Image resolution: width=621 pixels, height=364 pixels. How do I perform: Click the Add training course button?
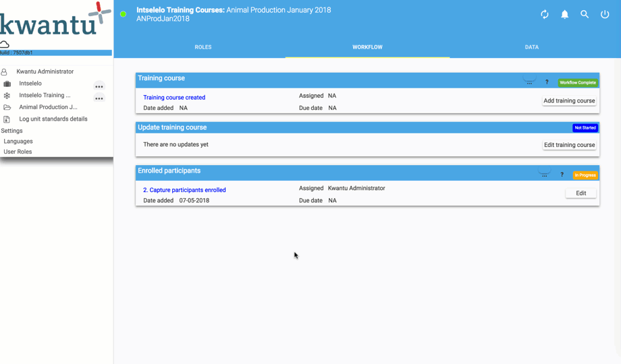[x=569, y=101]
